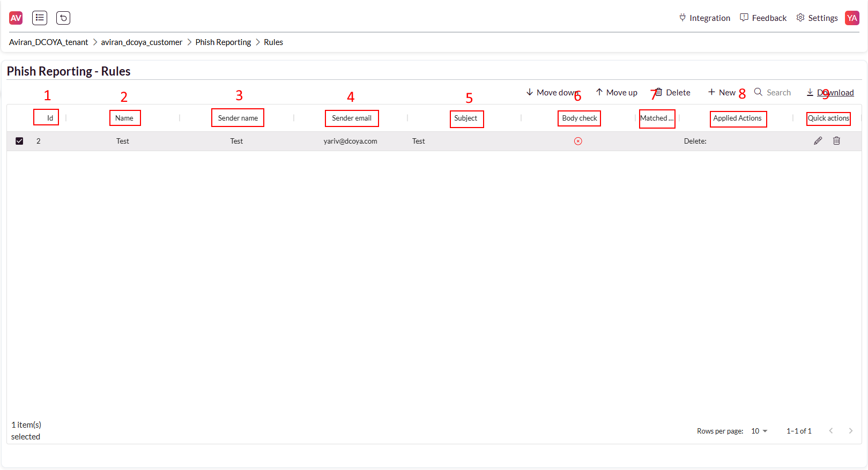This screenshot has height=470, width=868.
Task: Click the Feedback button
Action: [x=763, y=18]
